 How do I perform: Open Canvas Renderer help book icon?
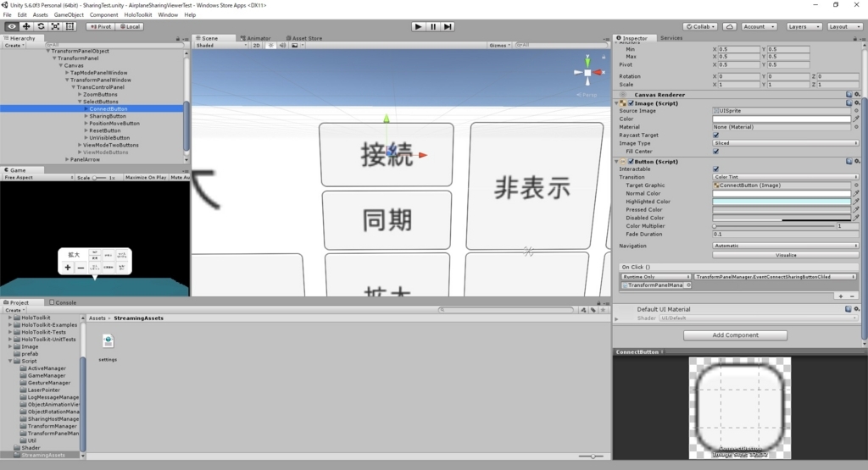pos(849,95)
